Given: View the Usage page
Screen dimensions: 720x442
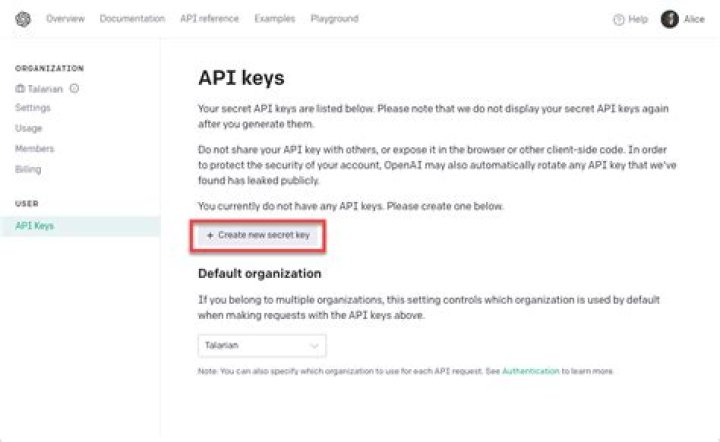Looking at the screenshot, I should 29,128.
